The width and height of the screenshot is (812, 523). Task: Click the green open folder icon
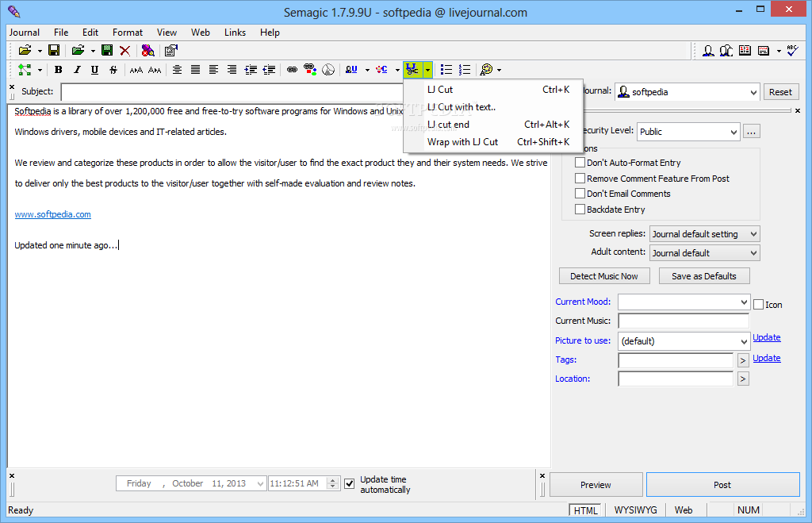[x=78, y=50]
